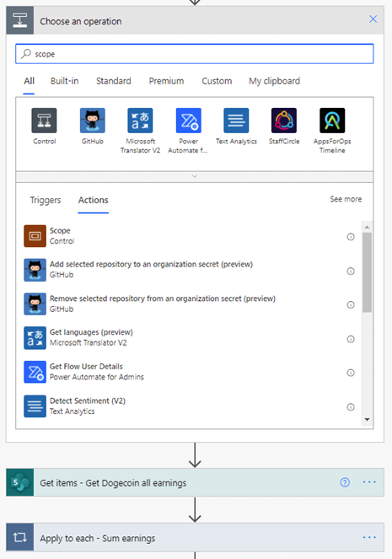Switch to the Standard tab

click(114, 81)
